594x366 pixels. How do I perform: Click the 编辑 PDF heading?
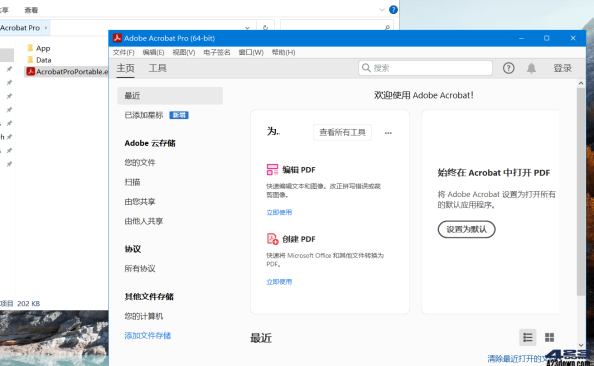click(299, 170)
